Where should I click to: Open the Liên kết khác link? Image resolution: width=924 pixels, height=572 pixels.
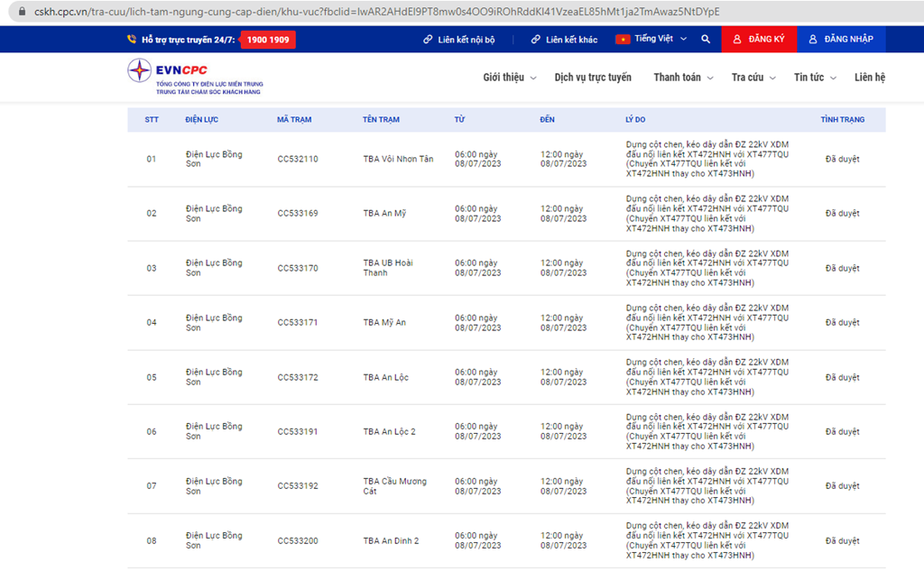564,40
